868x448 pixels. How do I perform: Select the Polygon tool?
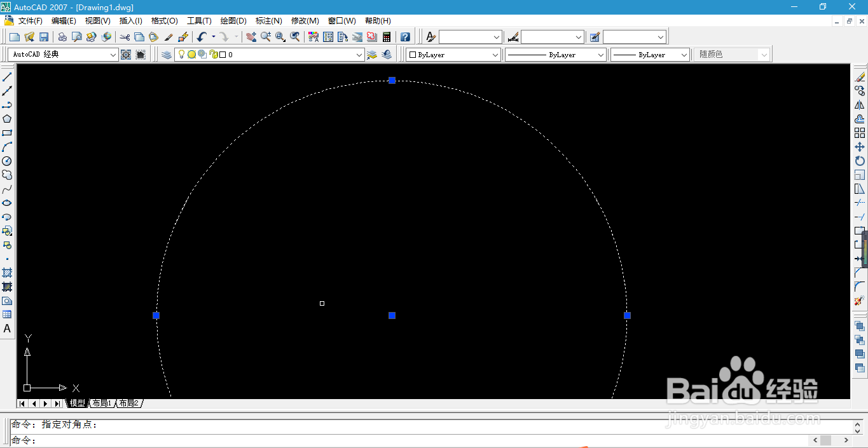coord(7,119)
